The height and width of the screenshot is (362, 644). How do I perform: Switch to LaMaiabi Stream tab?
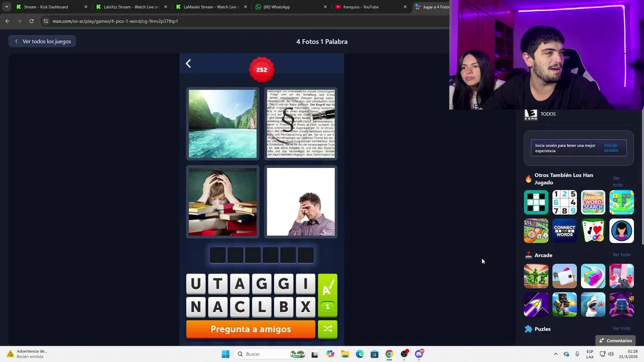coord(211,7)
